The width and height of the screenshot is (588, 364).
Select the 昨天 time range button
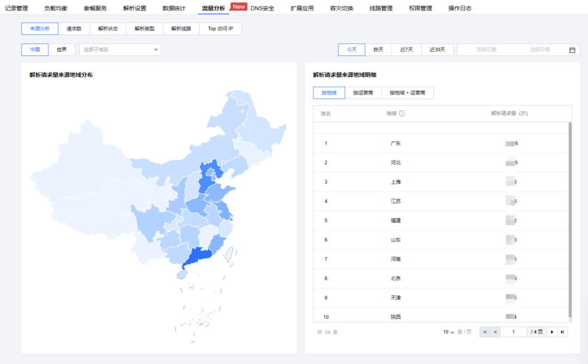click(378, 50)
